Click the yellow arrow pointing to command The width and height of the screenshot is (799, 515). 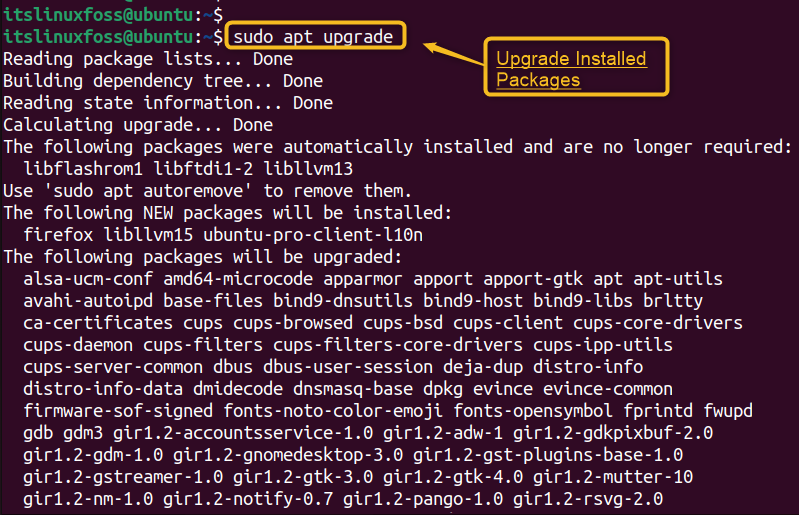pyautogui.click(x=454, y=53)
